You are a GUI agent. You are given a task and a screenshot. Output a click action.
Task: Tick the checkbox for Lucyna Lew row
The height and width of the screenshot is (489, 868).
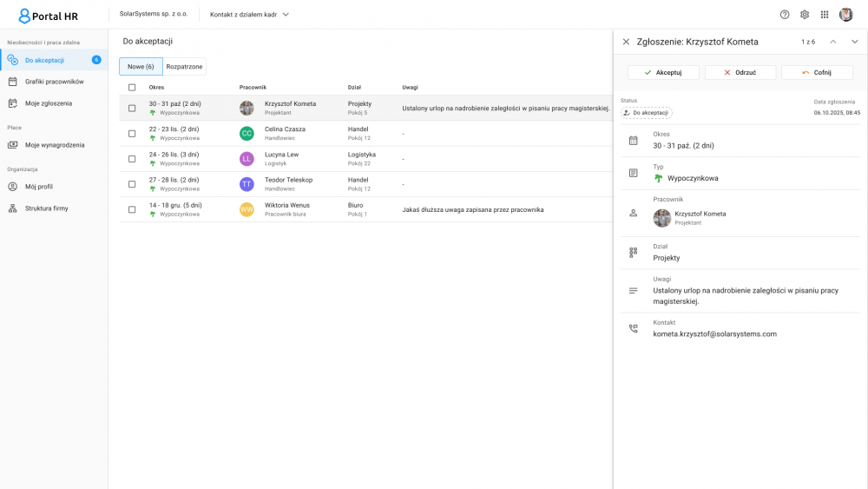[x=132, y=159]
